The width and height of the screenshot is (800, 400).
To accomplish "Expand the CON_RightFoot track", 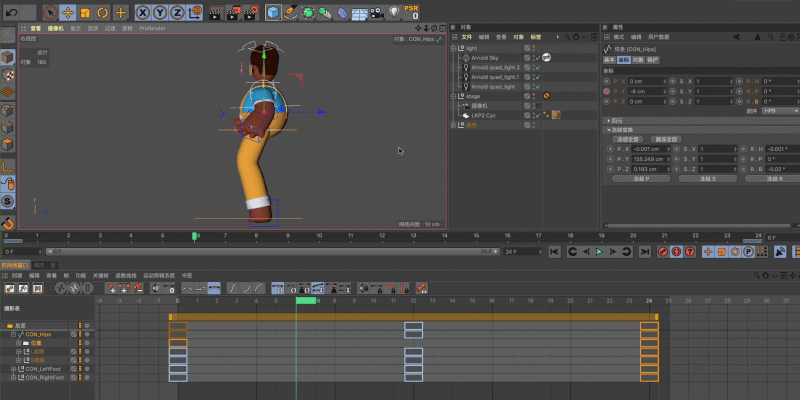I will point(14,378).
